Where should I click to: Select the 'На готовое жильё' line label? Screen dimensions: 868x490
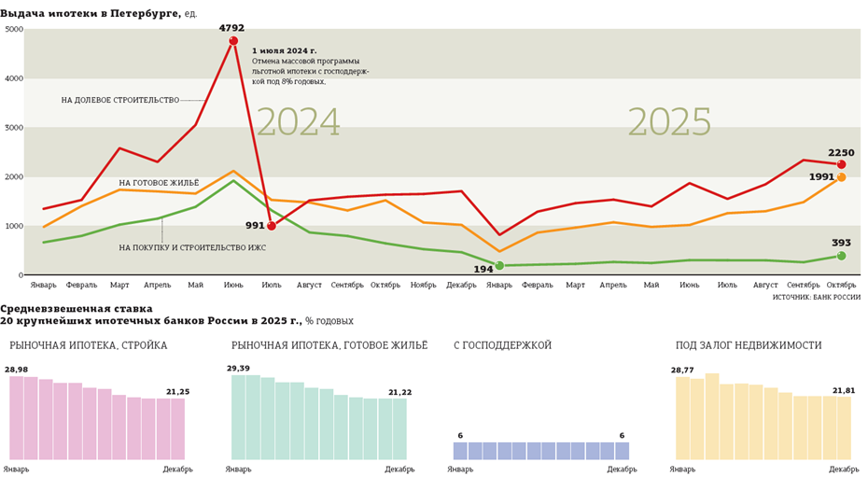[159, 184]
